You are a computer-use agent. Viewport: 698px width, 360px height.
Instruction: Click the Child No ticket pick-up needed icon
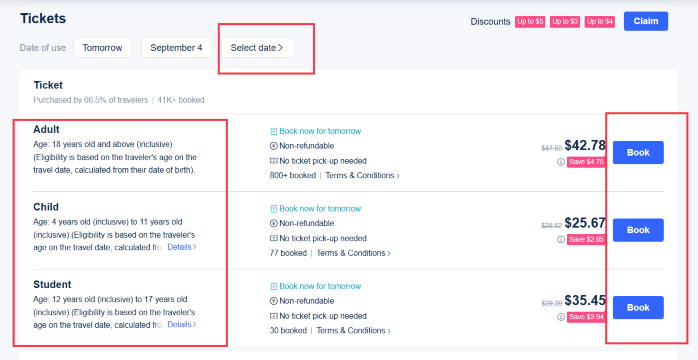[274, 238]
